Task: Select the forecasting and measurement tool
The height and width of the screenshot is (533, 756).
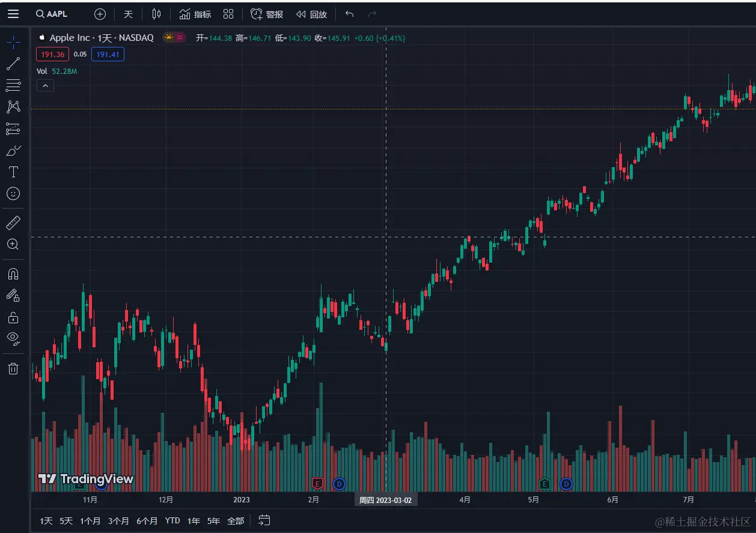Action: (x=13, y=129)
